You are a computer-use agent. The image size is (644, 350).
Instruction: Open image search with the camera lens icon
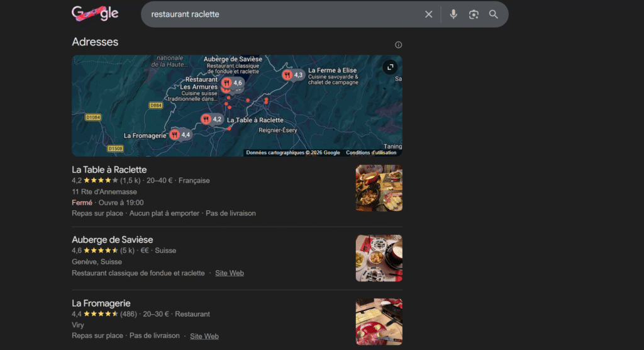(x=474, y=14)
